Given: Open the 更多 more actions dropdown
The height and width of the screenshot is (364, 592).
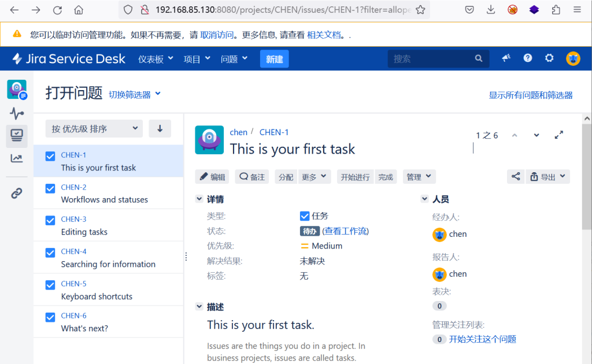Looking at the screenshot, I should coord(314,177).
